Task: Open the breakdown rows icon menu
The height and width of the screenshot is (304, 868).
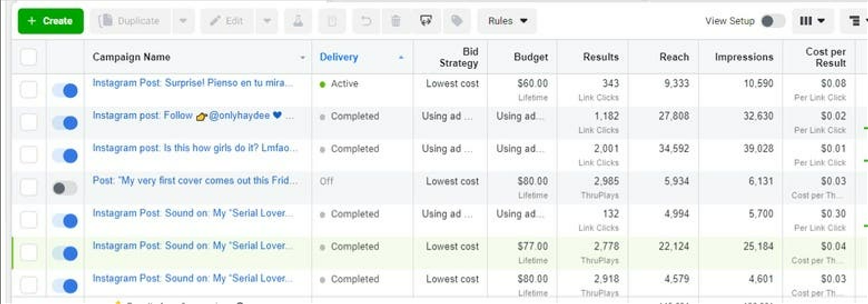Action: [855, 21]
